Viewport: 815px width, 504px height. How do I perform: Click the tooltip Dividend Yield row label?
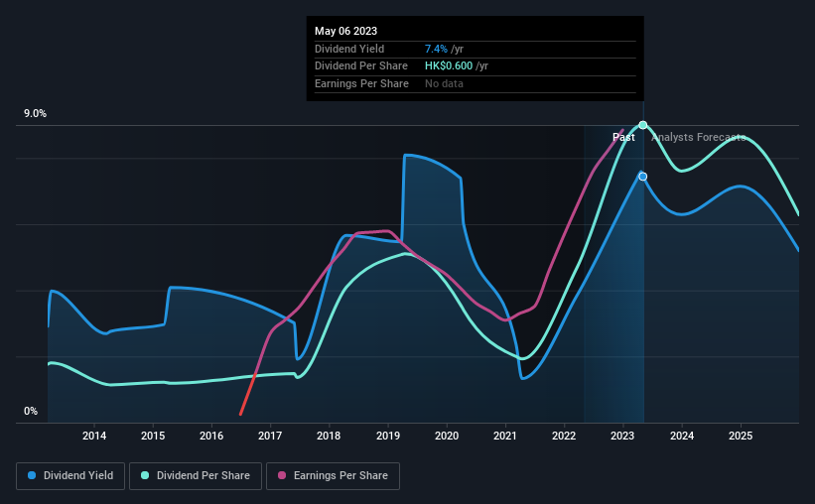pyautogui.click(x=349, y=49)
